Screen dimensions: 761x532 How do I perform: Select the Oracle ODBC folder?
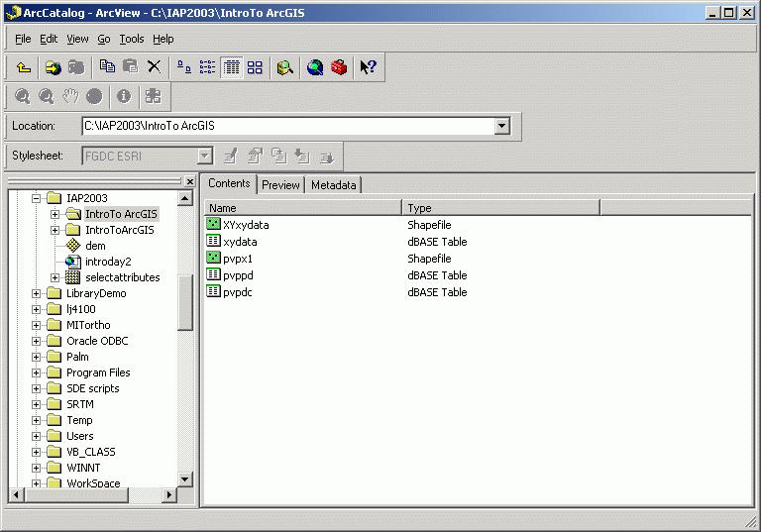click(x=97, y=341)
